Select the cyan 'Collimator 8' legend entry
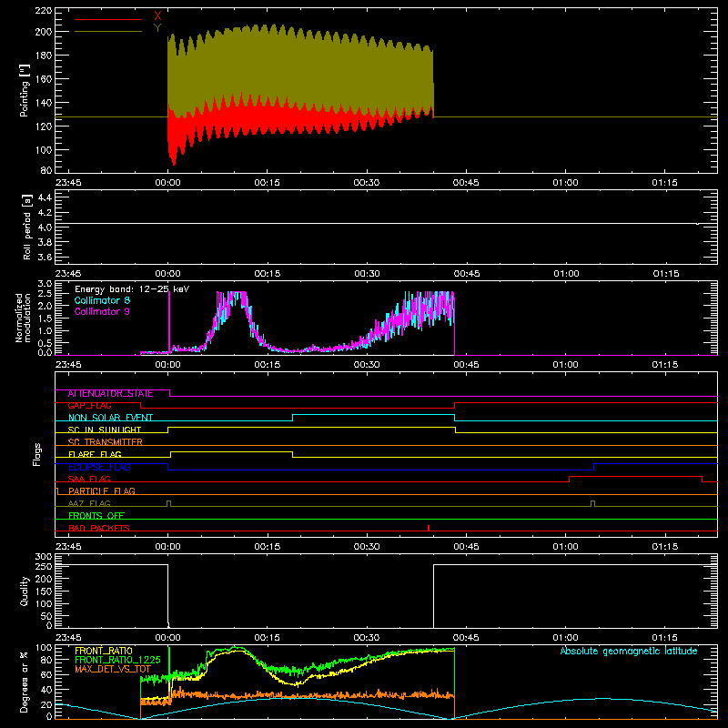728x728 pixels. (x=102, y=300)
